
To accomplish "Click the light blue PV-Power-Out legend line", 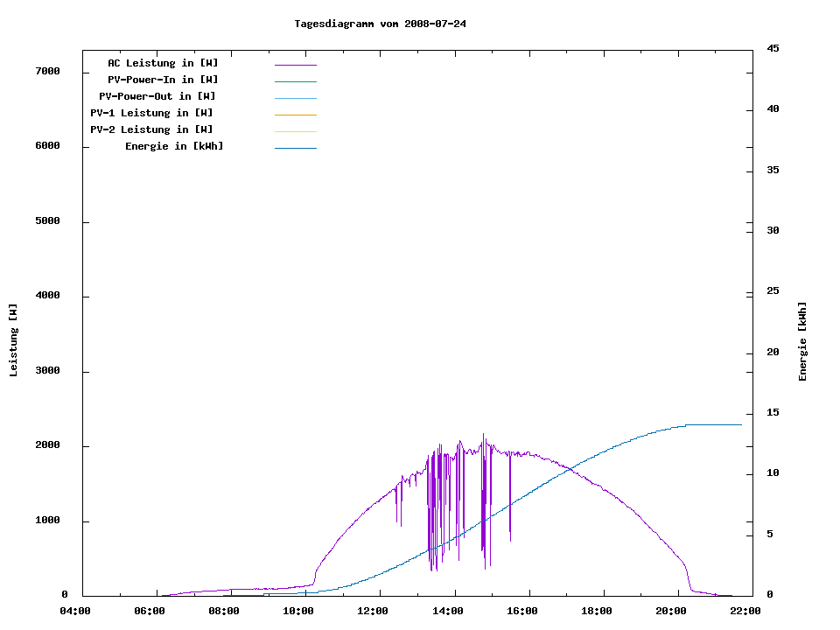I will [x=295, y=98].
